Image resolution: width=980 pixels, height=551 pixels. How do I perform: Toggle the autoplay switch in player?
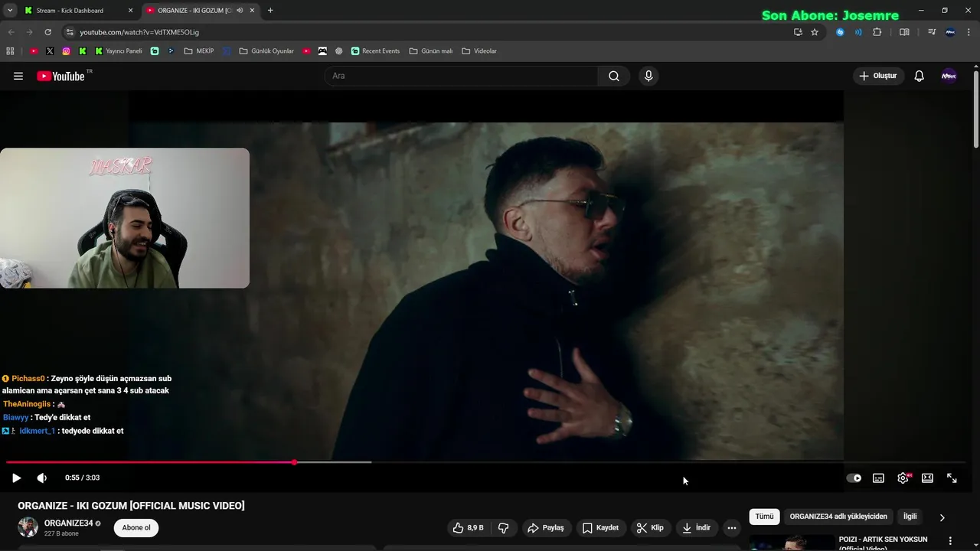(x=854, y=478)
